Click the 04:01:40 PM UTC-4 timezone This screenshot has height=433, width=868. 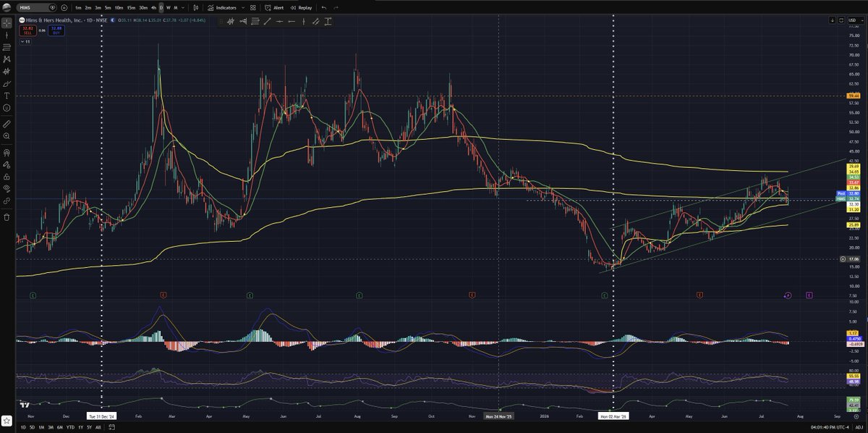click(x=830, y=427)
